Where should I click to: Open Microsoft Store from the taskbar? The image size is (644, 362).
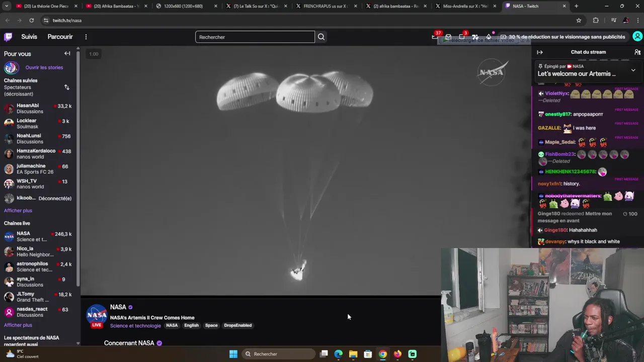coord(368,354)
